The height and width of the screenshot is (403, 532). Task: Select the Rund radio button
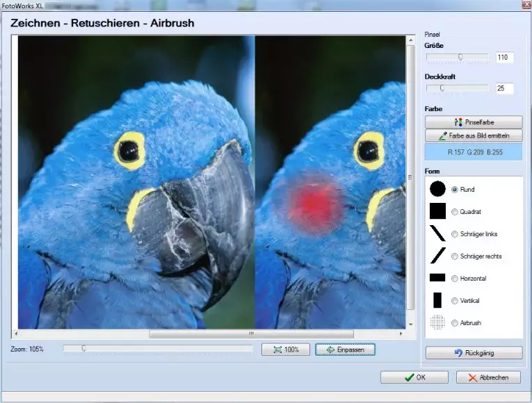pyautogui.click(x=456, y=189)
